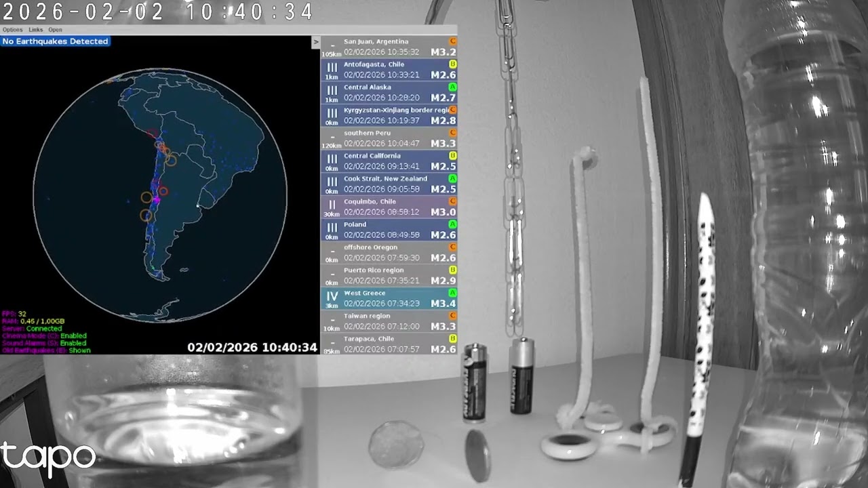Click quality badge A on West Greece
Screen dimensions: 868x488
[x=453, y=293]
